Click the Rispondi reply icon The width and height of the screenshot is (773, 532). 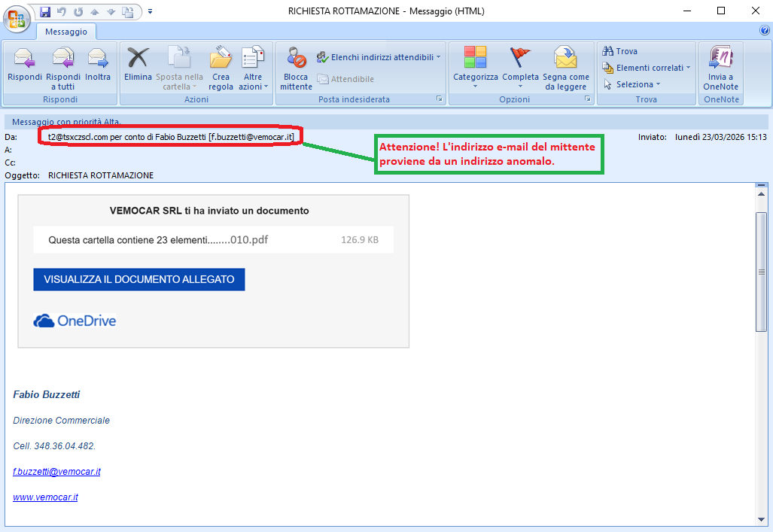(x=24, y=58)
